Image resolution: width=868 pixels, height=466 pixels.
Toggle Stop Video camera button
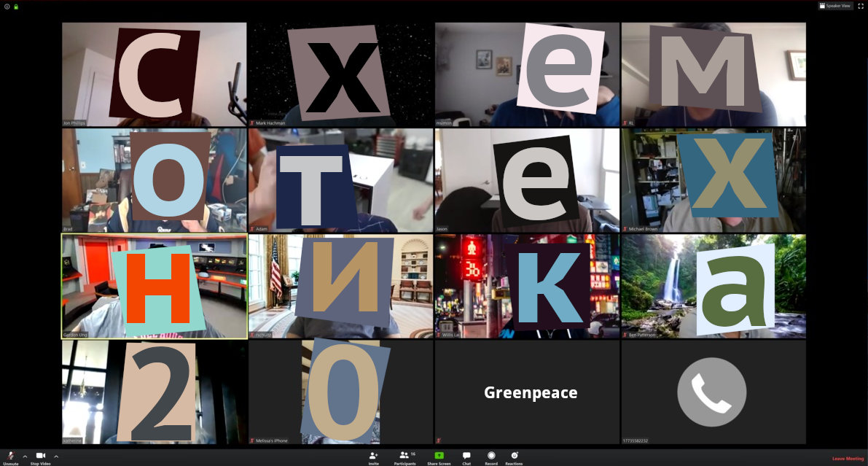pos(40,456)
